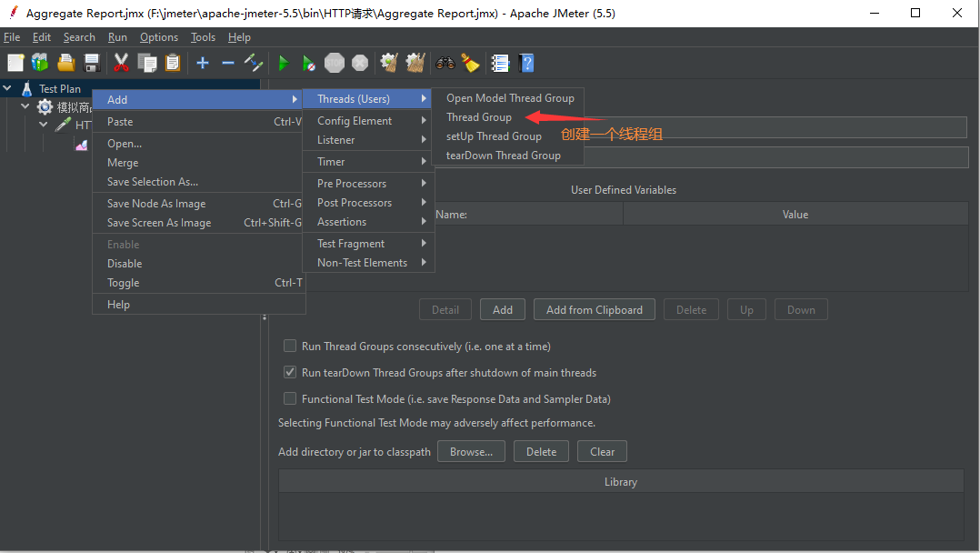Image resolution: width=980 pixels, height=553 pixels.
Task: Expand the Timer submenu
Action: pyautogui.click(x=369, y=161)
